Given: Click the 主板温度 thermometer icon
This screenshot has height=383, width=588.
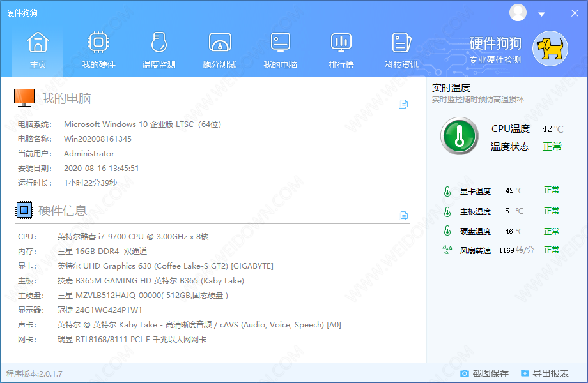Looking at the screenshot, I should (x=447, y=212).
